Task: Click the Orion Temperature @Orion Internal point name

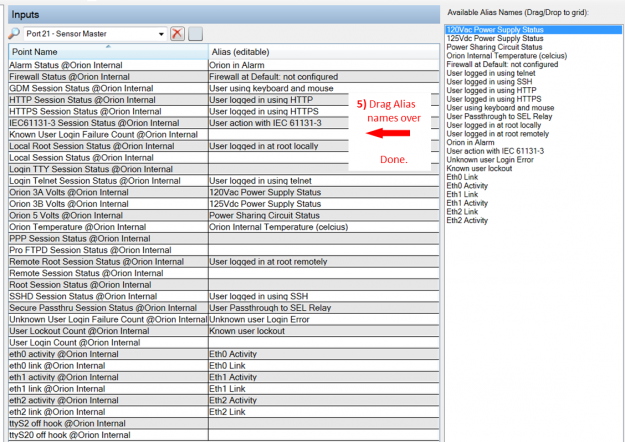Action: click(78, 227)
